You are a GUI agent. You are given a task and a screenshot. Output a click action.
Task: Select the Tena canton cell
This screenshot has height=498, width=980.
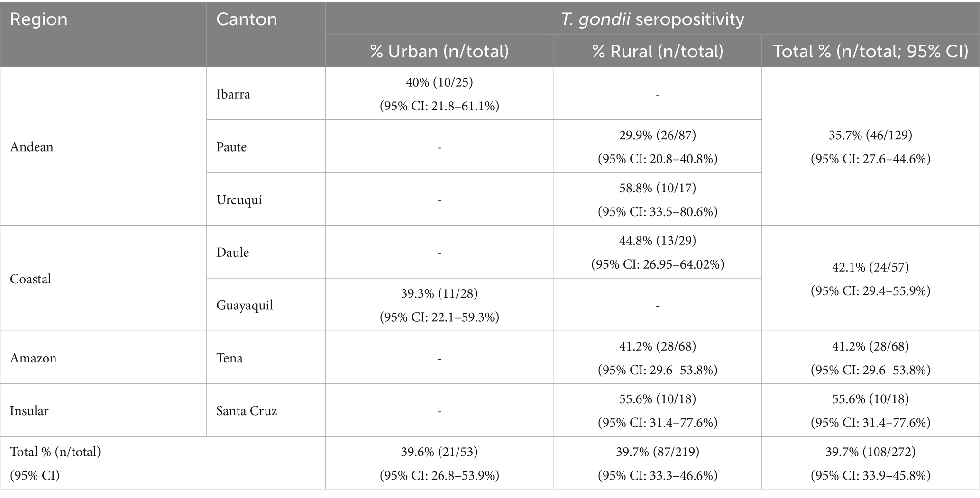point(229,358)
